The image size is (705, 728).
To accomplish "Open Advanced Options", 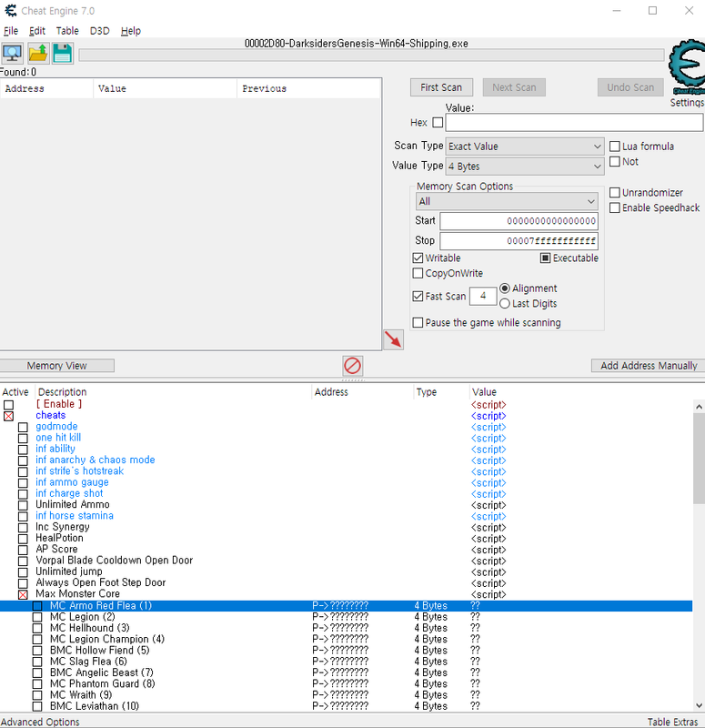I will click(x=40, y=722).
